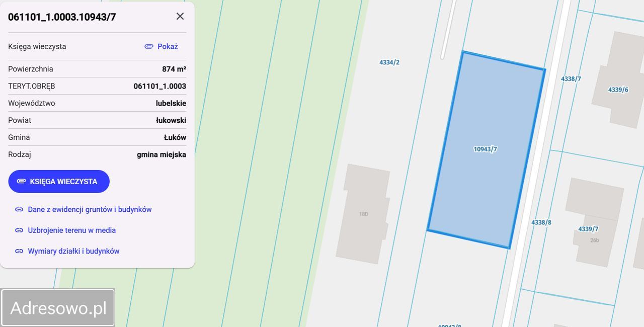The width and height of the screenshot is (644, 327).
Task: Close the parcel info panel
Action: click(180, 16)
